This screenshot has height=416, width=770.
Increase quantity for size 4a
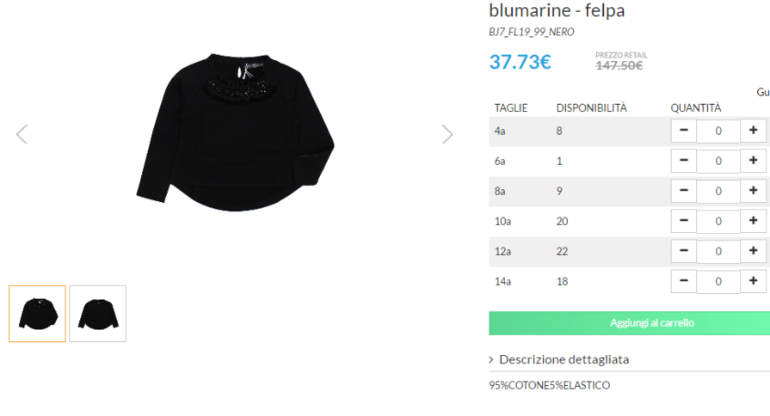[x=753, y=131]
